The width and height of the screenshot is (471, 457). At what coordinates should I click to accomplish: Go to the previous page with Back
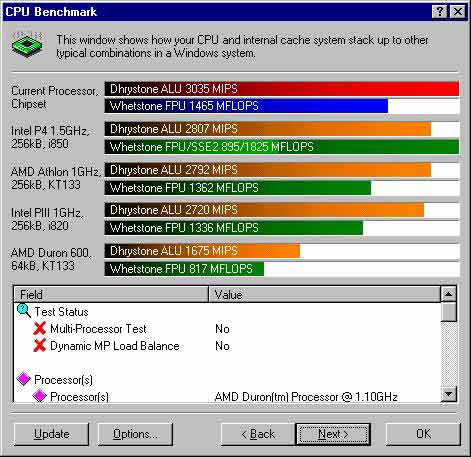pos(258,434)
